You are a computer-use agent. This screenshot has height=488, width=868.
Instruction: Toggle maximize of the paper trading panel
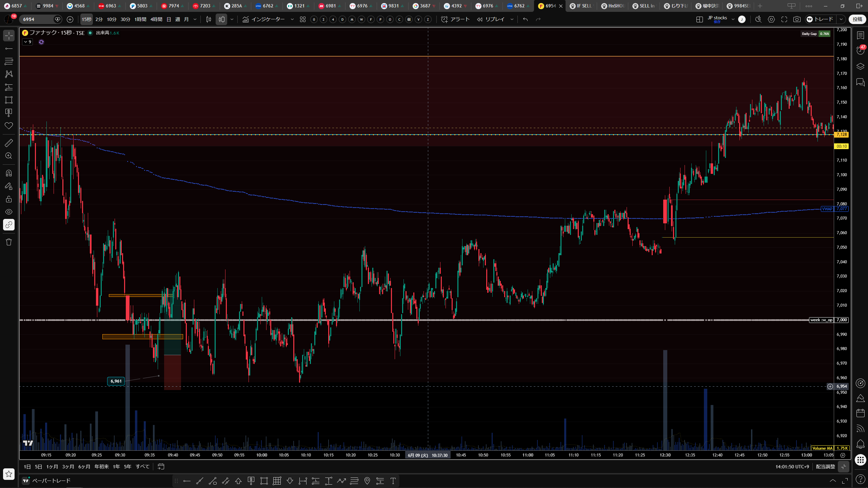[845, 481]
